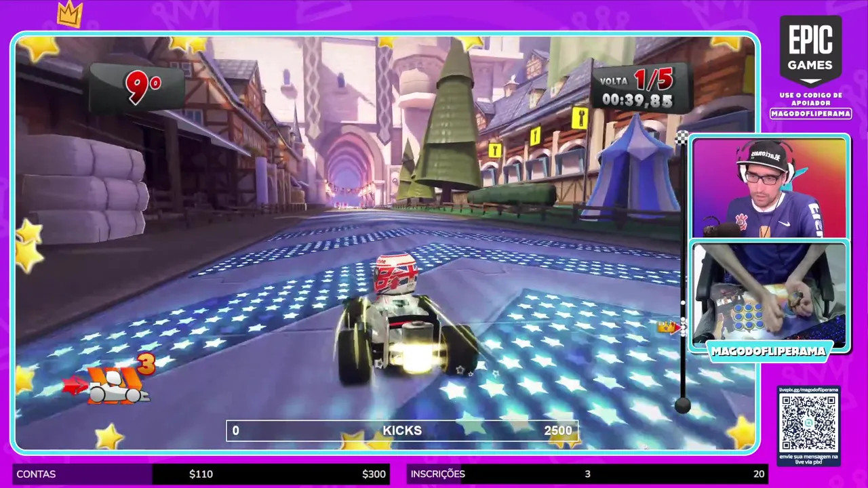The width and height of the screenshot is (868, 488).
Task: Click the VOLTA 1/5 lap counter
Action: pyautogui.click(x=637, y=81)
